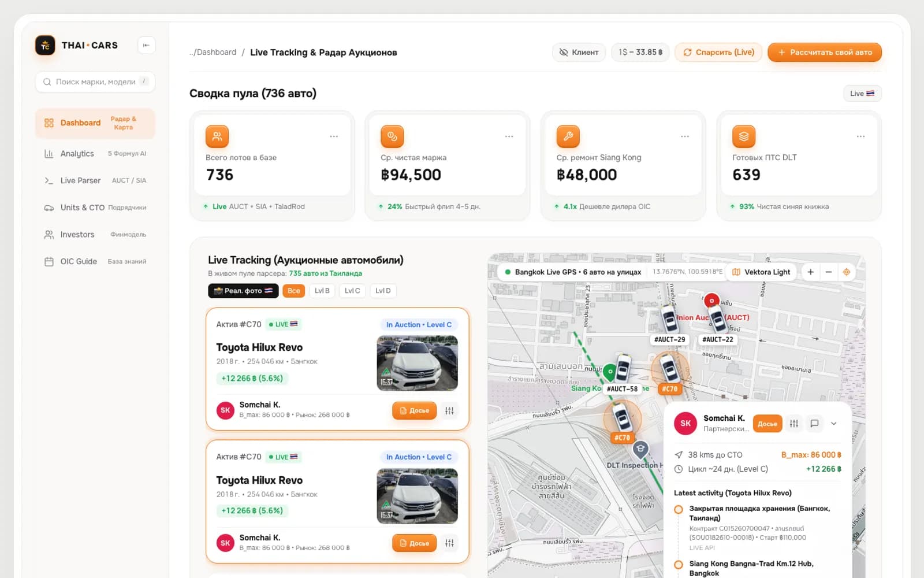Image resolution: width=924 pixels, height=578 pixels.
Task: Recenter the map using the target icon
Action: (847, 272)
